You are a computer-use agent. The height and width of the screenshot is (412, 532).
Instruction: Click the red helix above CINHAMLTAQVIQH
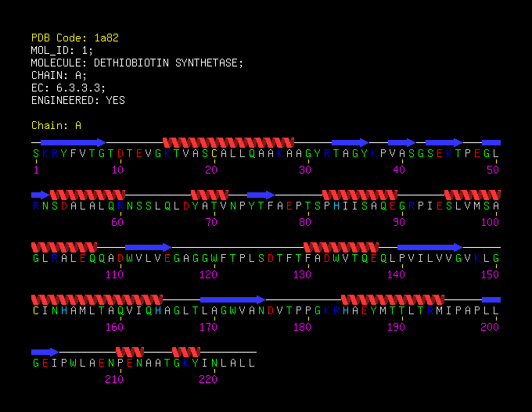pos(97,299)
